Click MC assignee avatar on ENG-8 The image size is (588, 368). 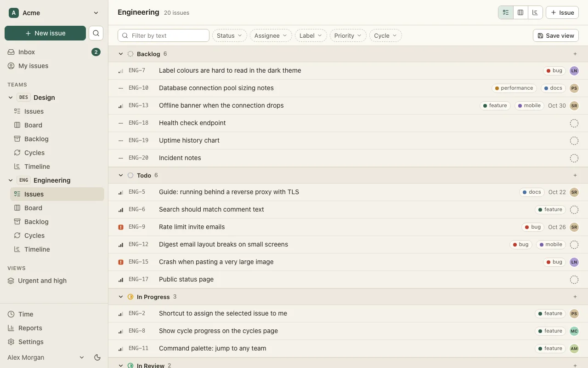(574, 331)
